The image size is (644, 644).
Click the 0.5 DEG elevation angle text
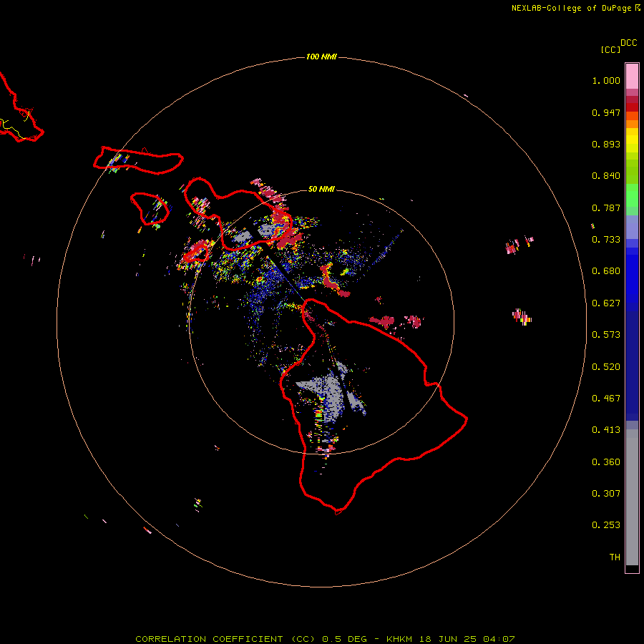pos(345,639)
